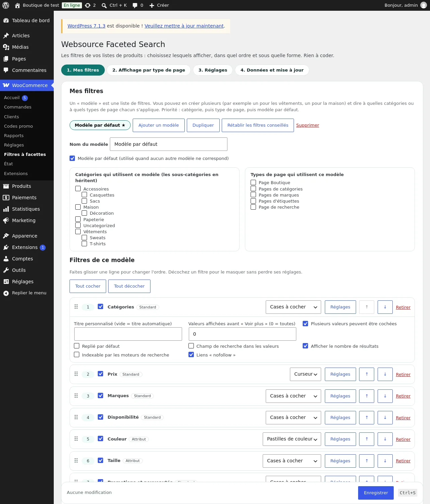Enable Replié par défaut option
430x504 pixels.
[x=77, y=346]
